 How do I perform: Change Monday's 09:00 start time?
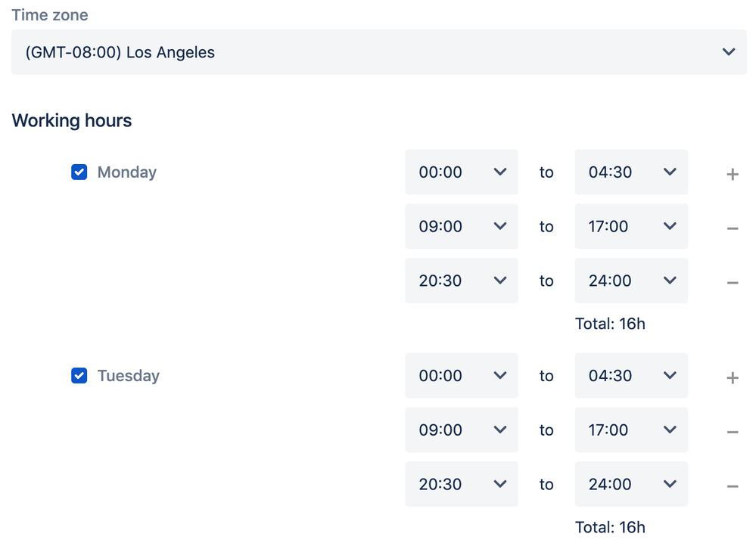462,226
